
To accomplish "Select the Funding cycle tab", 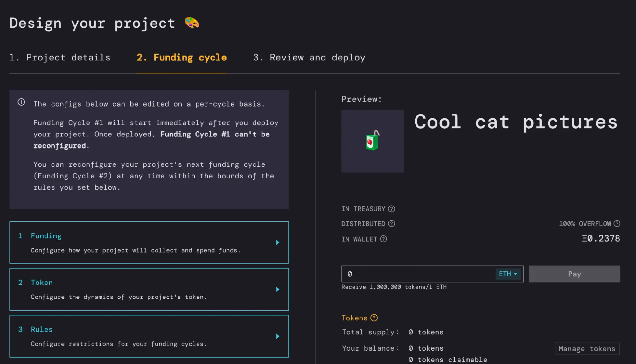I will 181,58.
